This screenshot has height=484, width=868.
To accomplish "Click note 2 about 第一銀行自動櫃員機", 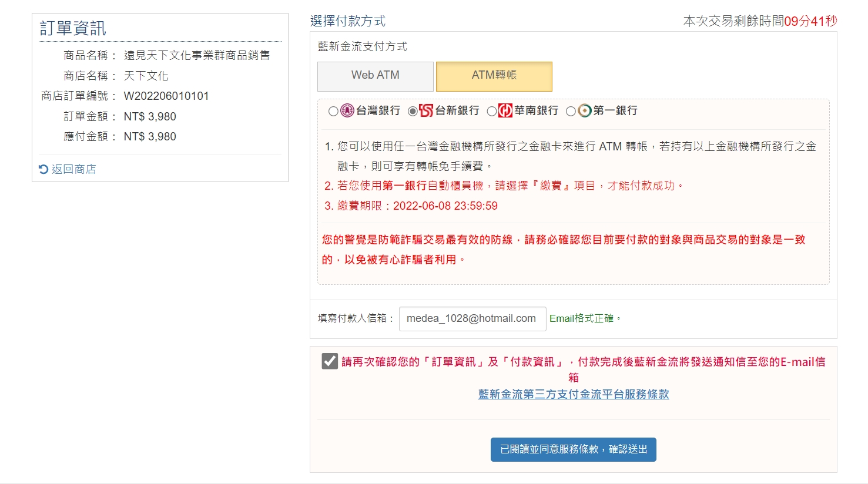I will tap(504, 186).
